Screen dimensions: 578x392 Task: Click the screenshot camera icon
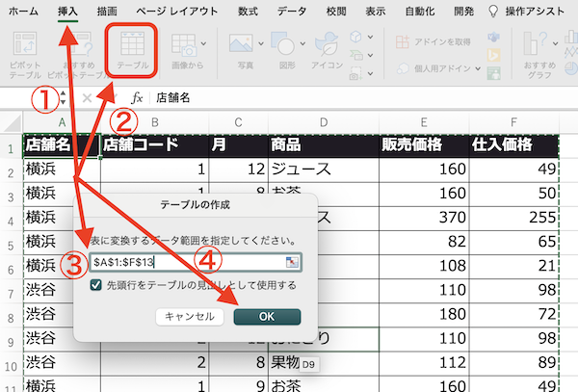coord(355,73)
